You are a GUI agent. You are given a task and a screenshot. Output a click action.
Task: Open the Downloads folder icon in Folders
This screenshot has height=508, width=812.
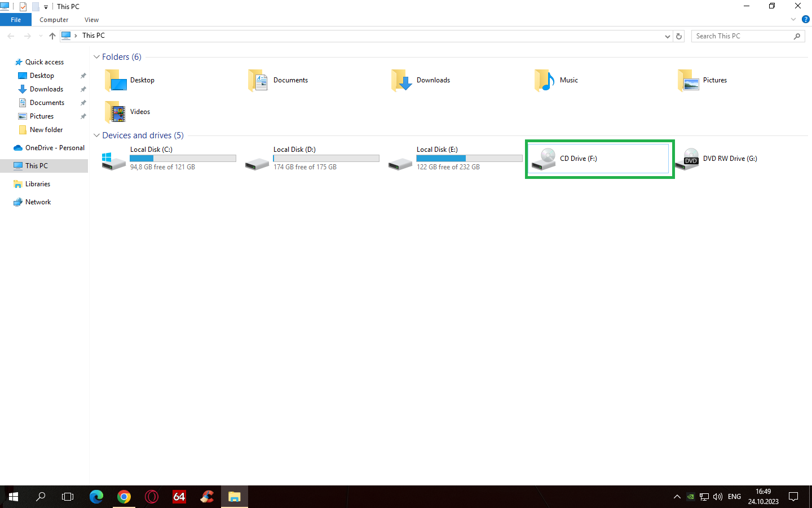pyautogui.click(x=402, y=81)
